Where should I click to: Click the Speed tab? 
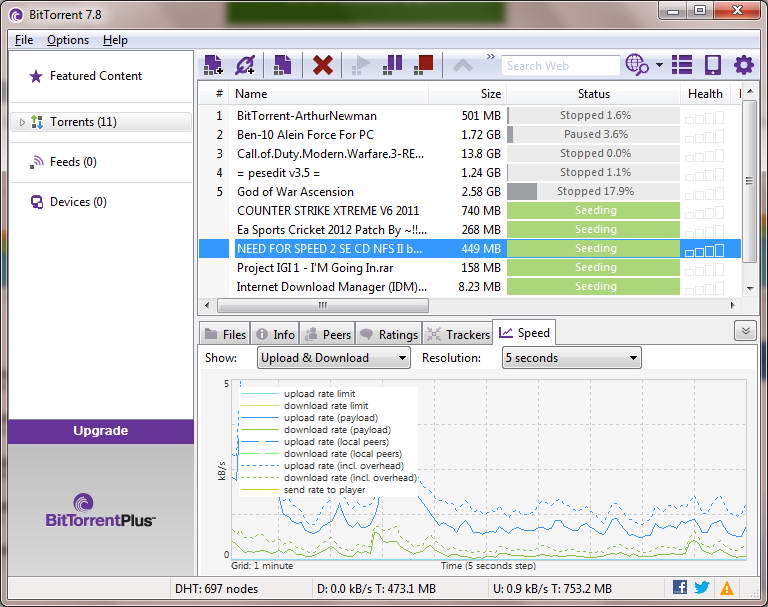pyautogui.click(x=524, y=333)
